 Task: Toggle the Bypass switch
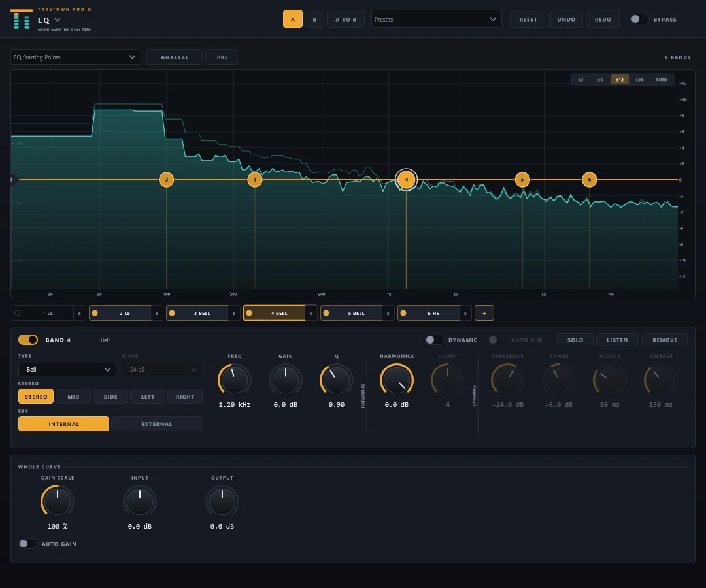tap(639, 19)
